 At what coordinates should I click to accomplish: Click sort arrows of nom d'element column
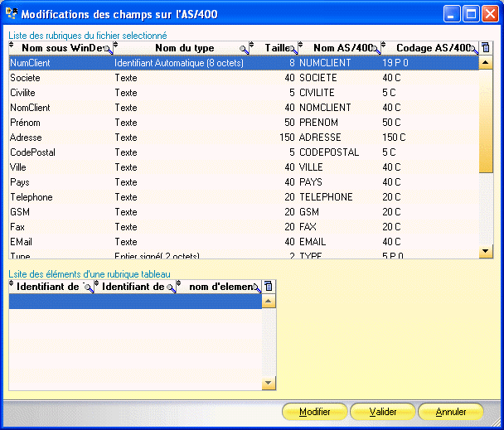tap(179, 283)
